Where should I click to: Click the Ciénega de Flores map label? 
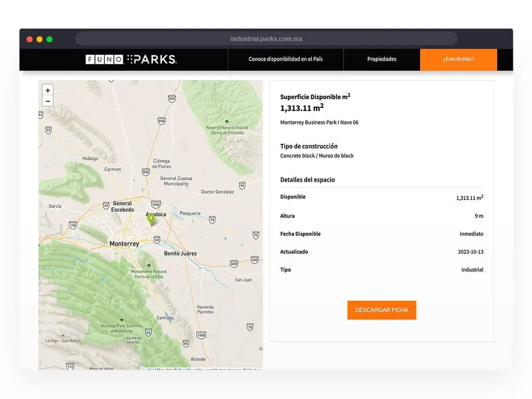pos(162,164)
